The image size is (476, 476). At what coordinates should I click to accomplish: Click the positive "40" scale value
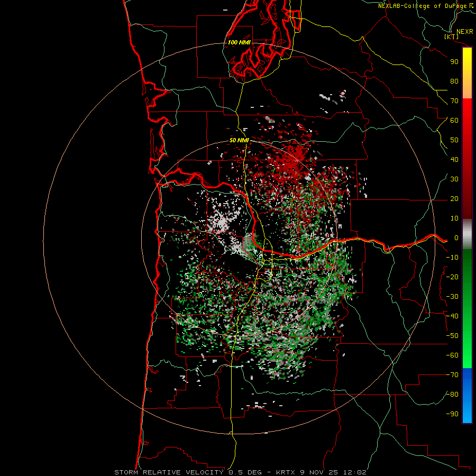pos(454,160)
